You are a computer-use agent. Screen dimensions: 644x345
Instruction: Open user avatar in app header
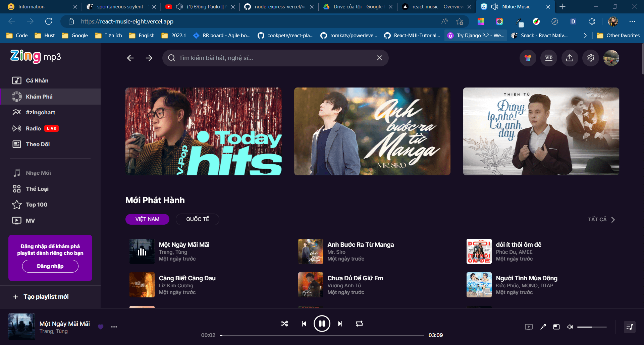pos(611,58)
